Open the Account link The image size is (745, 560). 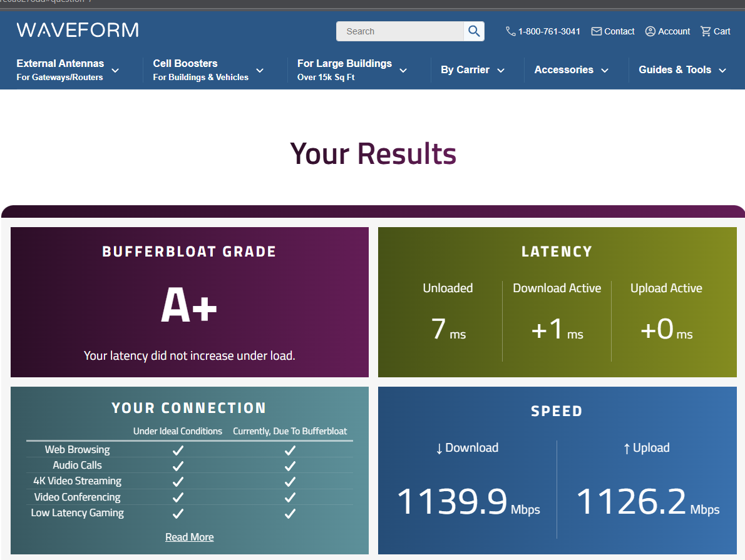[x=674, y=31]
